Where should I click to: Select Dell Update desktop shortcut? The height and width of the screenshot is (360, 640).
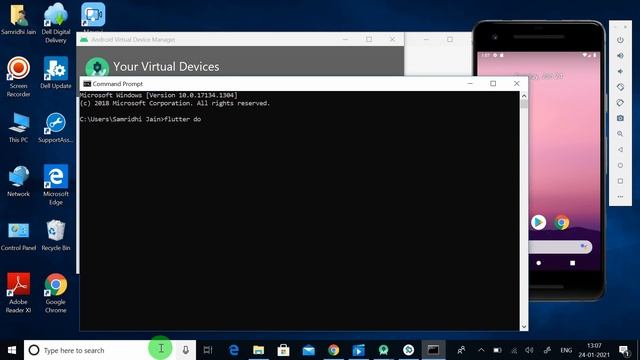[56, 73]
